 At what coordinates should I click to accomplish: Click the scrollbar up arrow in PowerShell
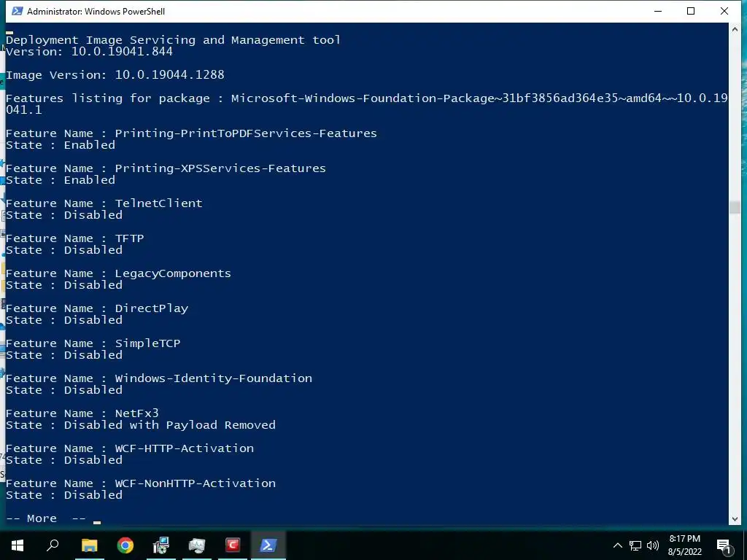(734, 29)
